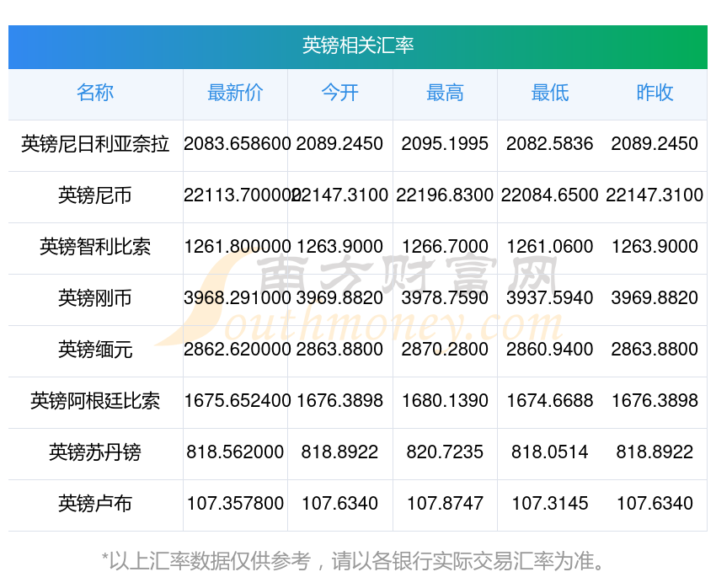This screenshot has height=588, width=716.
Task: Select latest price 2862.620000
Action: (237, 350)
